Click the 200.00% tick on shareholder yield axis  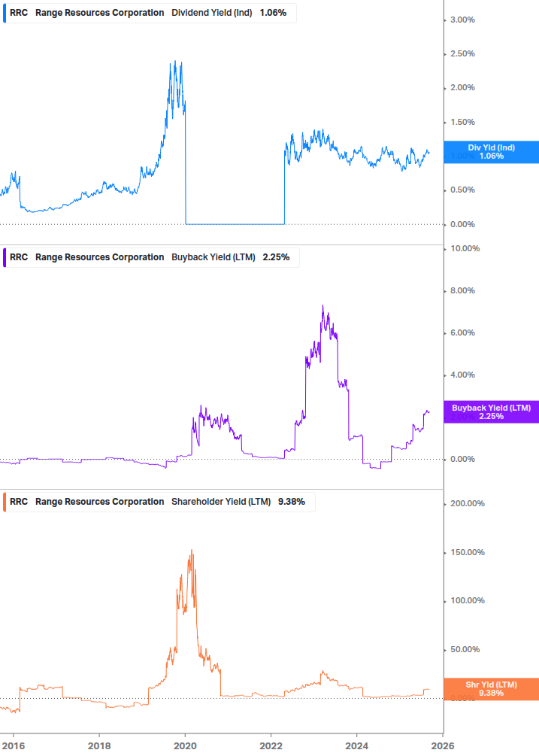[x=468, y=503]
